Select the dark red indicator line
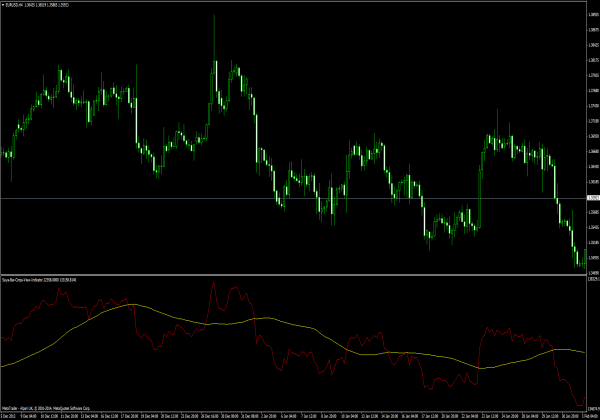 pyautogui.click(x=293, y=344)
